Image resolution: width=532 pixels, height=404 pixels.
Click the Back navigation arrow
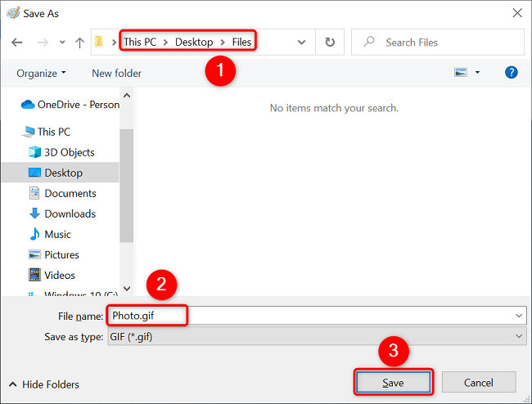click(17, 42)
